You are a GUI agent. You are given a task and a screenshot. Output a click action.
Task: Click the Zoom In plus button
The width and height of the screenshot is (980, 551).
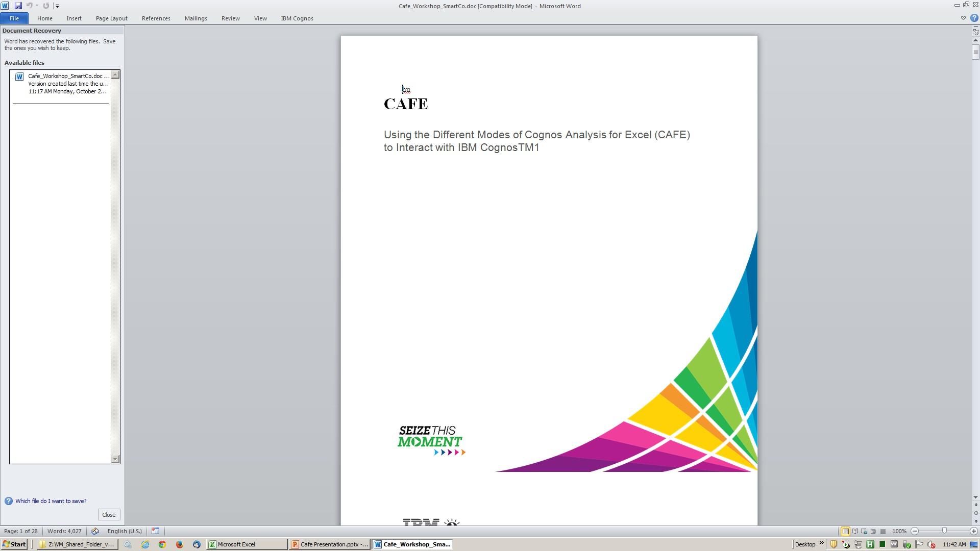point(973,531)
